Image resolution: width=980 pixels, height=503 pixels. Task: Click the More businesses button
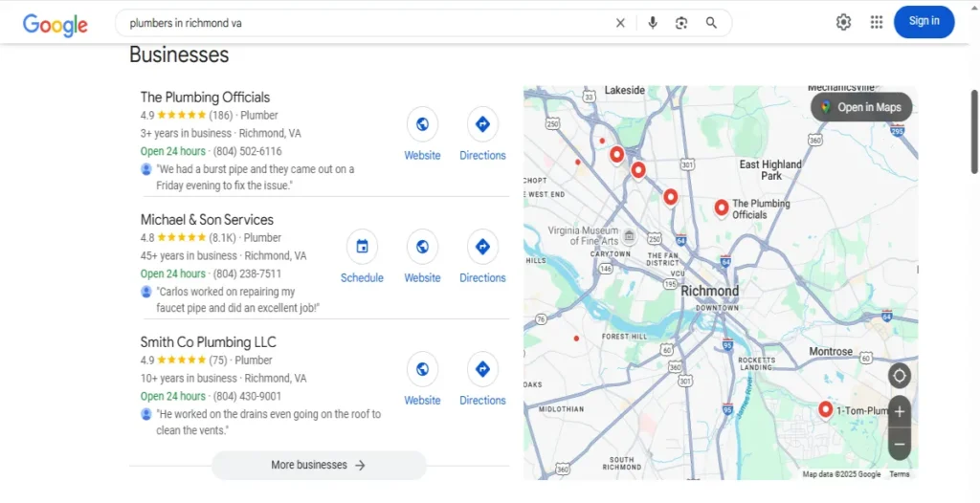click(319, 465)
